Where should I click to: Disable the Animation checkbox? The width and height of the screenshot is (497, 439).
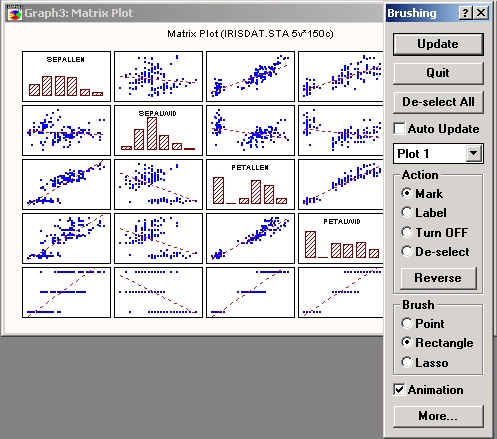pos(399,390)
